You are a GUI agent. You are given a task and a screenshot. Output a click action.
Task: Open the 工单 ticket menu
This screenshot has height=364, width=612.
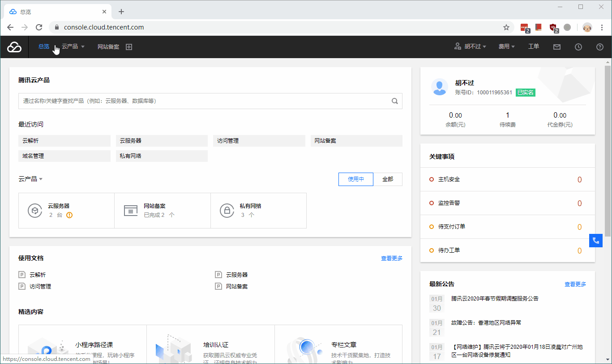coord(534,47)
